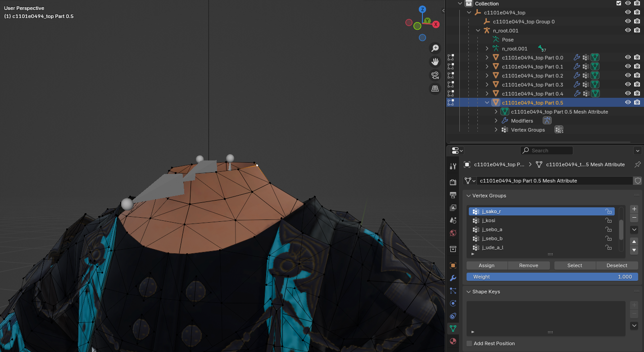Open the Output properties tab

[453, 195]
